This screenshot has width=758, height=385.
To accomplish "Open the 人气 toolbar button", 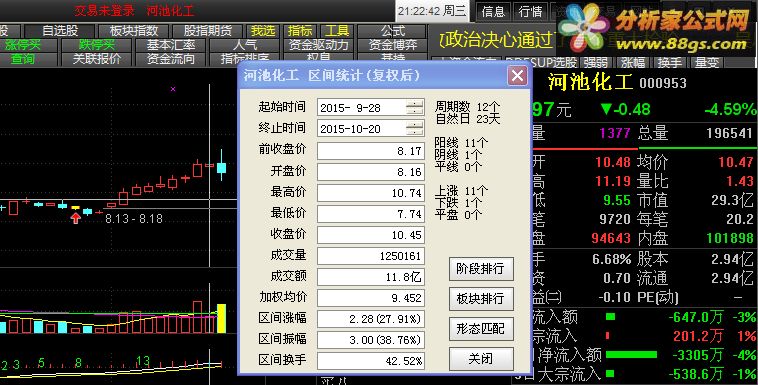I will (245, 45).
